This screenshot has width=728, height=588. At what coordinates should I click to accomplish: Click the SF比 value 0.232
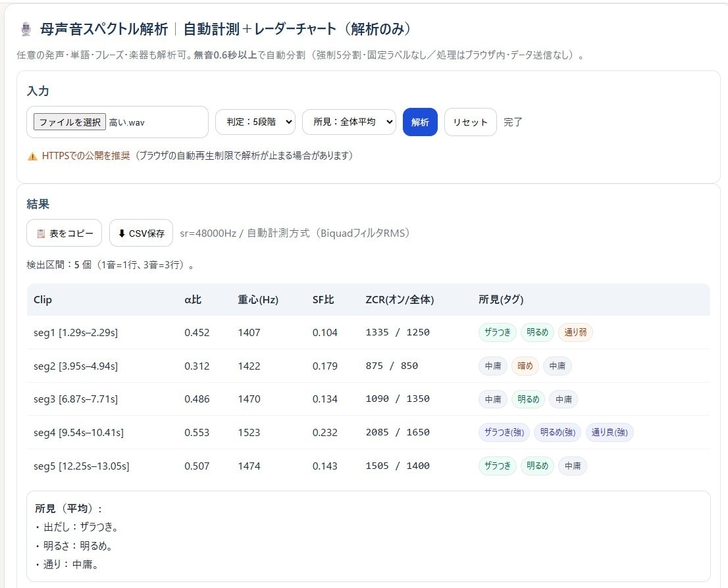[x=325, y=433]
